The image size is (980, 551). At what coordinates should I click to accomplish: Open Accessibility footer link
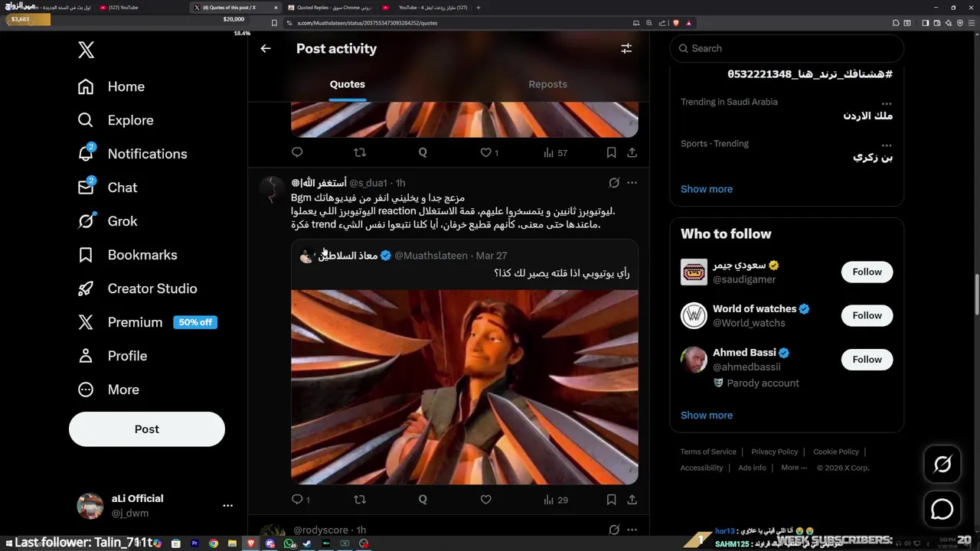(x=701, y=468)
